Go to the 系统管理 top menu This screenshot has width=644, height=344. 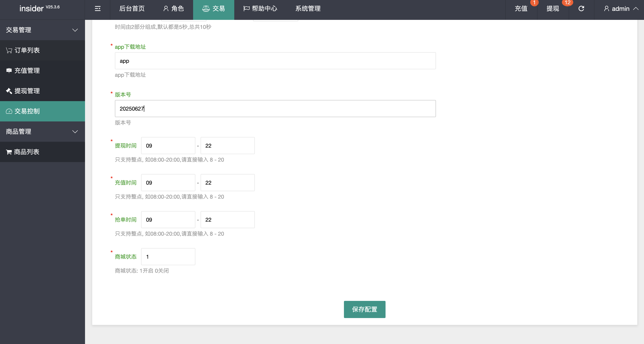click(x=308, y=9)
